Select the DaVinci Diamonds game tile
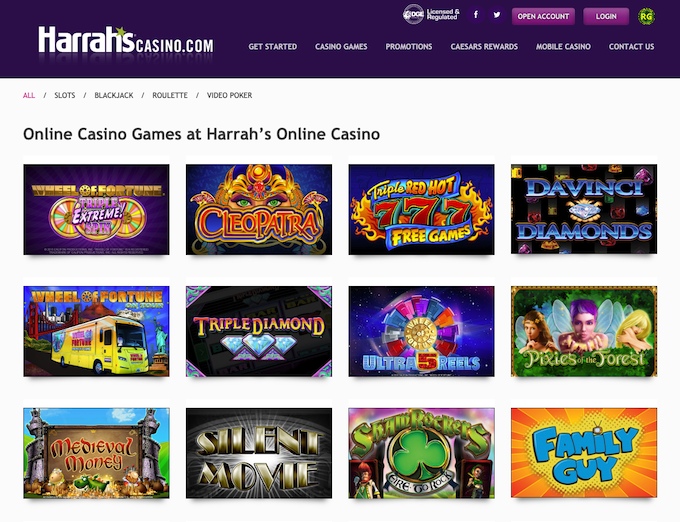Viewport: 680px width, 522px height. pyautogui.click(x=584, y=209)
